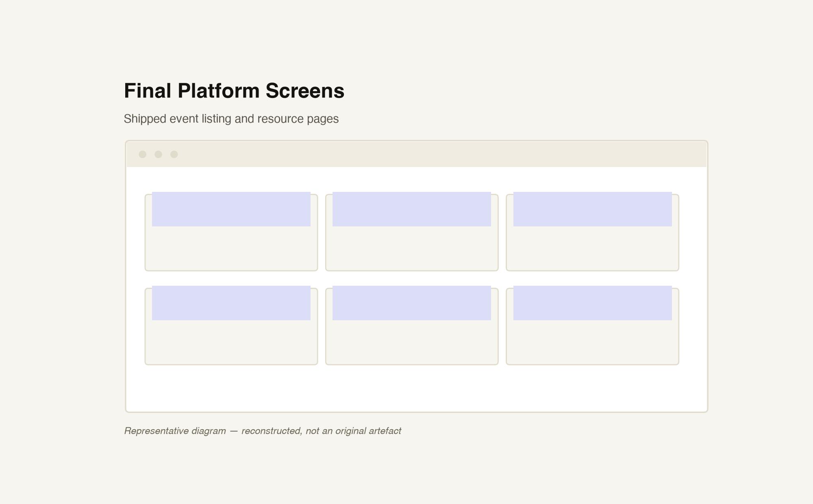Click the "Representative diagram — reconstructed" caption
This screenshot has width=813, height=504.
[263, 431]
